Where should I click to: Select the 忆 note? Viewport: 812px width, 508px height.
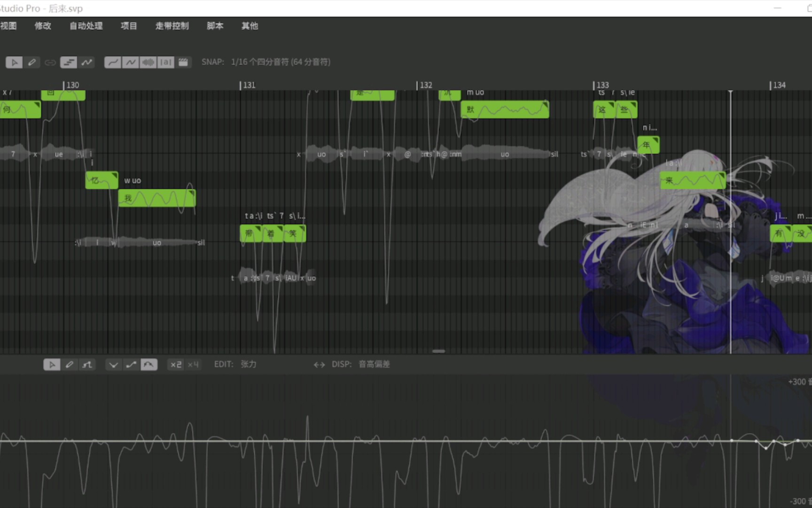coord(101,180)
